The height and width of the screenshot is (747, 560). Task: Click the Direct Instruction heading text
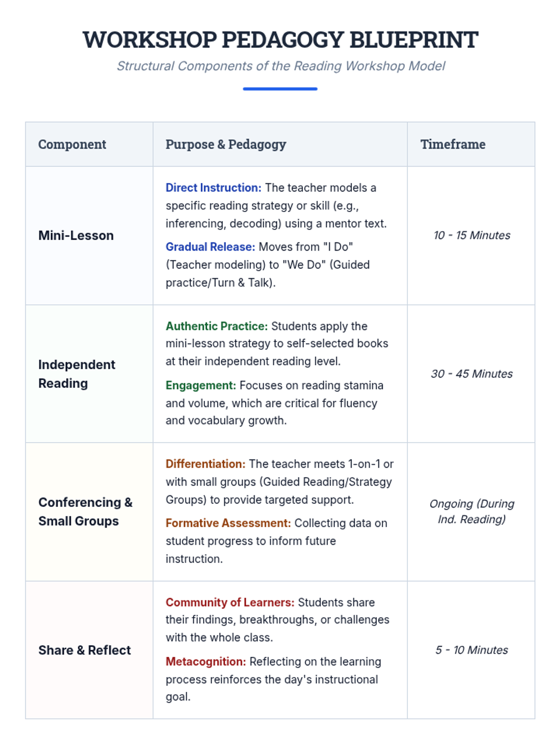[213, 188]
